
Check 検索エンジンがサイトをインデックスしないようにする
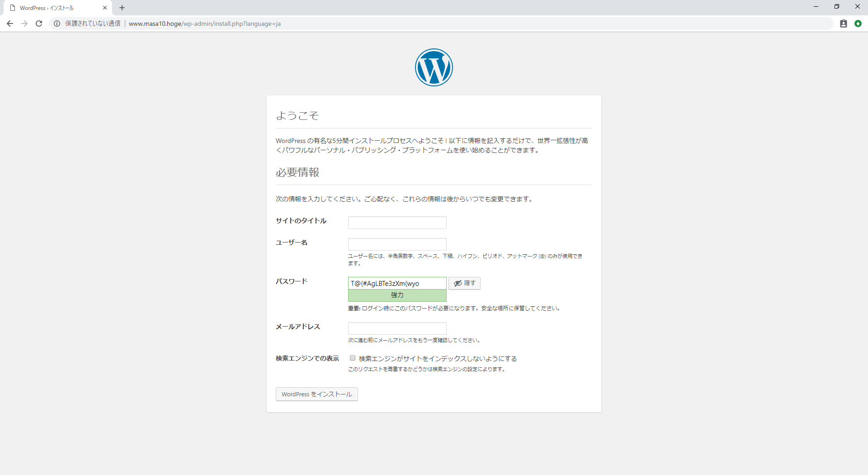click(353, 358)
